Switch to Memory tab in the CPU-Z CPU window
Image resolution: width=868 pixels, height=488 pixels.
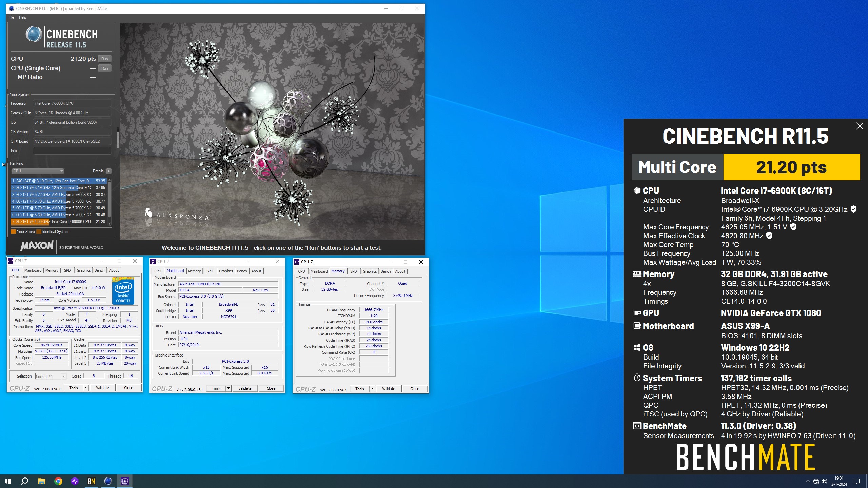[52, 270]
